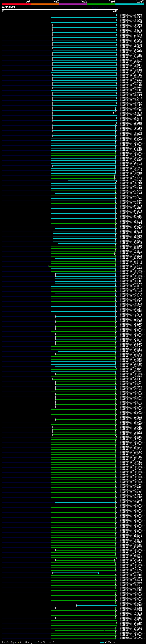Screen dimensions: 146x644
Task: Select the AV537995 query title
Action: [8, 8]
